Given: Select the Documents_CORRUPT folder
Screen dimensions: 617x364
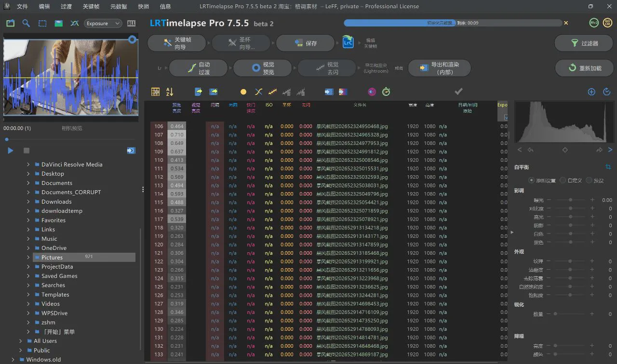Looking at the screenshot, I should 71,192.
